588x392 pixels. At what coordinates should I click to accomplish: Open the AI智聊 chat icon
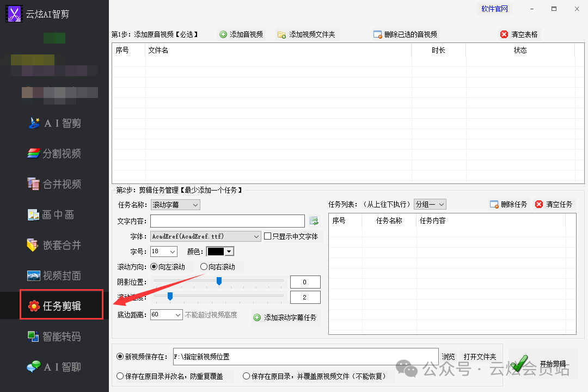[x=34, y=366]
